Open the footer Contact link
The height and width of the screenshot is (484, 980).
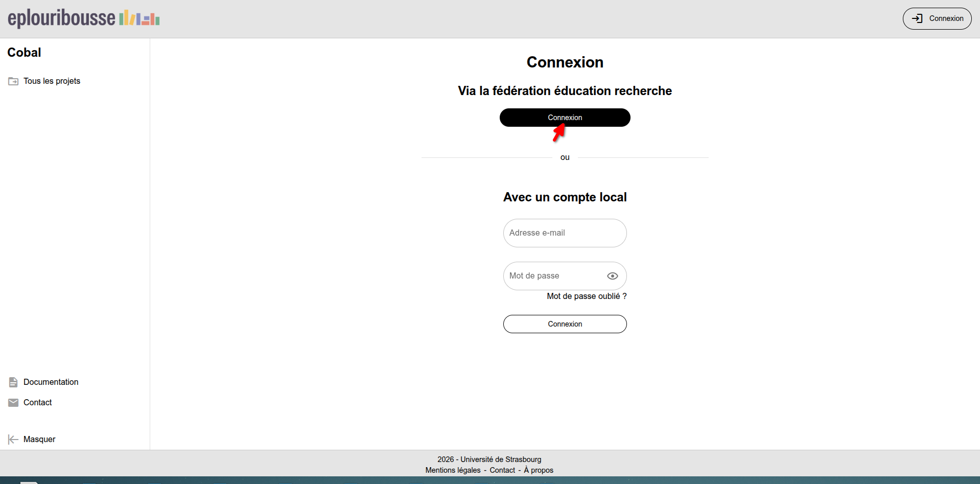point(502,470)
